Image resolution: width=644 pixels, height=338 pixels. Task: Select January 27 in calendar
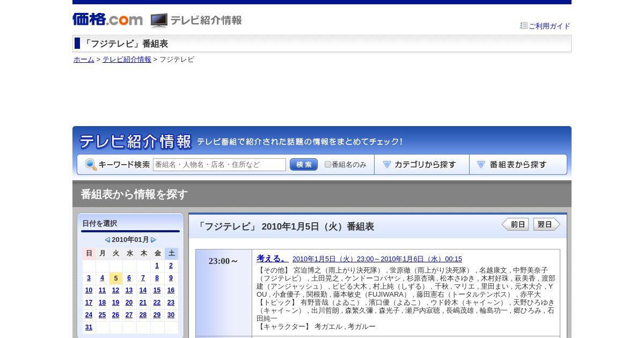(129, 315)
